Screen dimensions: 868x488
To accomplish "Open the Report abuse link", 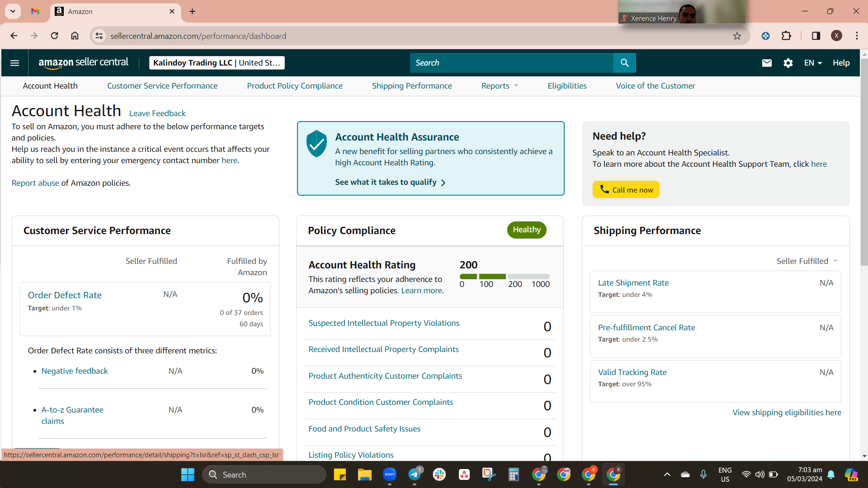I will coord(35,183).
